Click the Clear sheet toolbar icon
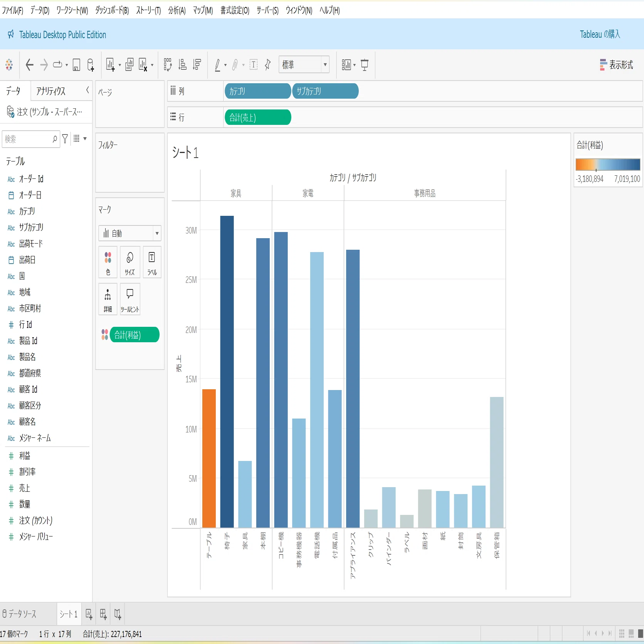Viewport: 644px width, 644px height. pos(143,65)
